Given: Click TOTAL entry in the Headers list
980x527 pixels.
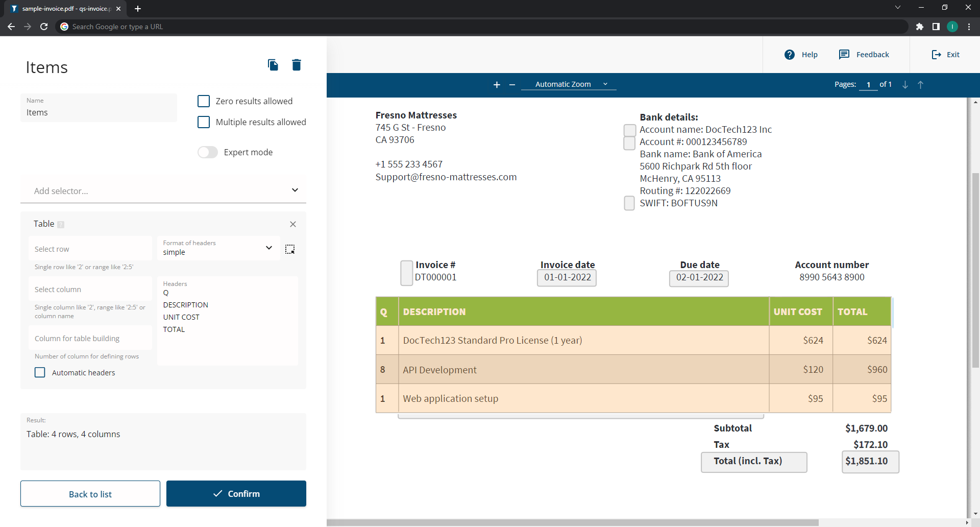Looking at the screenshot, I should point(174,329).
